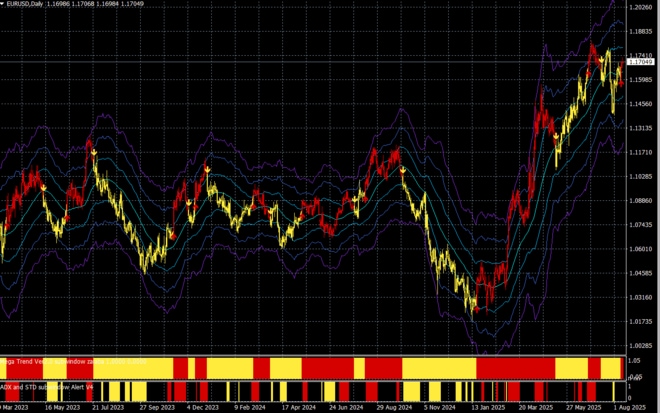660x413 pixels.
Task: Click the 1.20260 price axis label
Action: click(x=641, y=7)
